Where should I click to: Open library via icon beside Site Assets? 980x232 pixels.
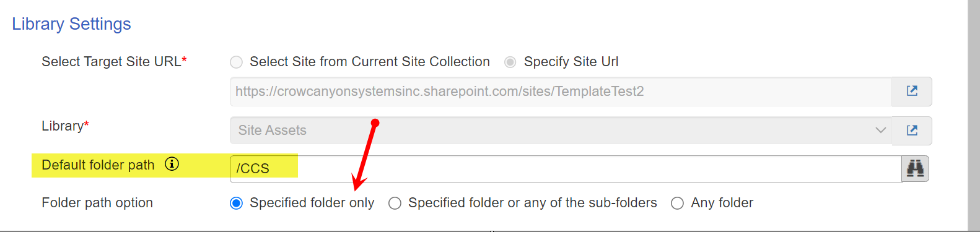click(x=912, y=131)
